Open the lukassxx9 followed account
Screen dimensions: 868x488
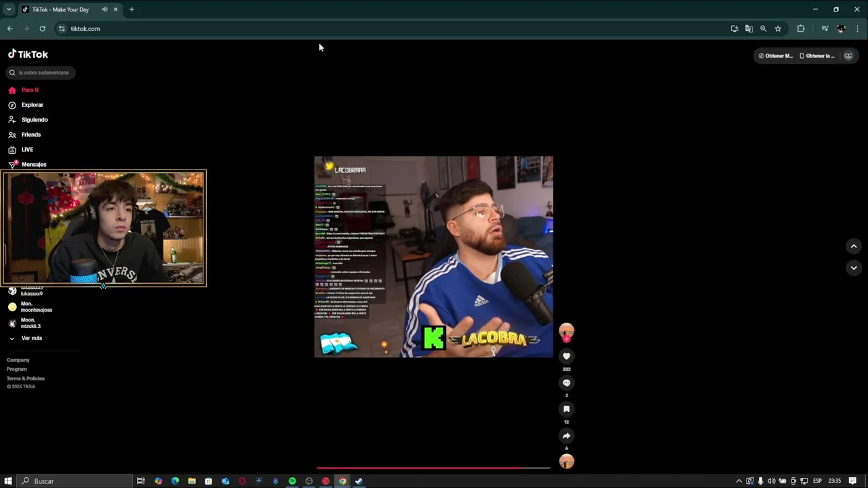pos(26,291)
